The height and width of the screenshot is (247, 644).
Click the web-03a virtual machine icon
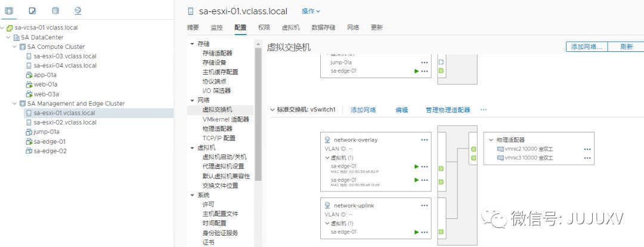(x=29, y=94)
